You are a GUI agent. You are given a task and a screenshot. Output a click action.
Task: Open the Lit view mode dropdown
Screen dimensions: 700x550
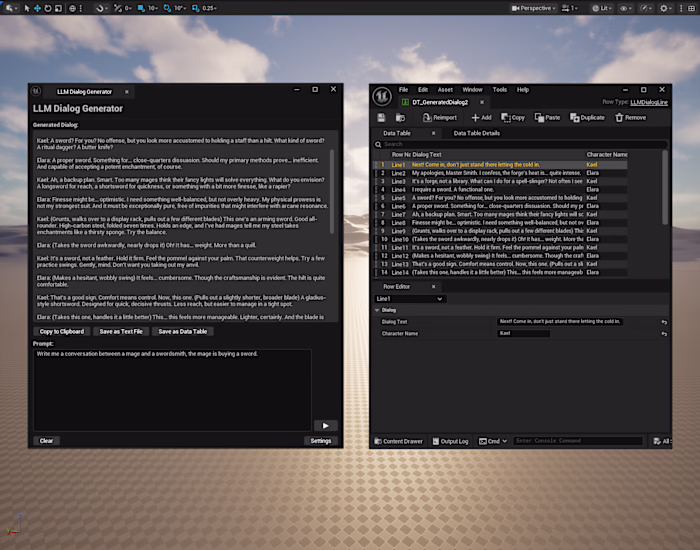pos(602,8)
